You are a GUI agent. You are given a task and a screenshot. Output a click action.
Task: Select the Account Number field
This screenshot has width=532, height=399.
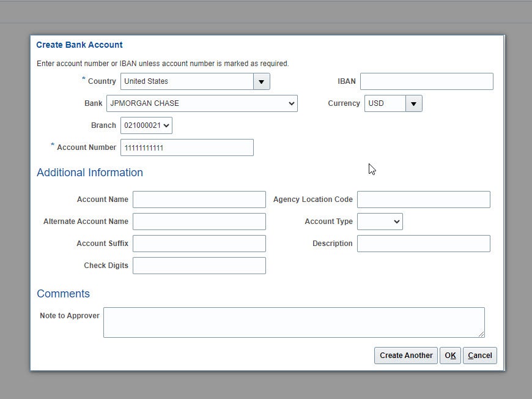point(187,147)
